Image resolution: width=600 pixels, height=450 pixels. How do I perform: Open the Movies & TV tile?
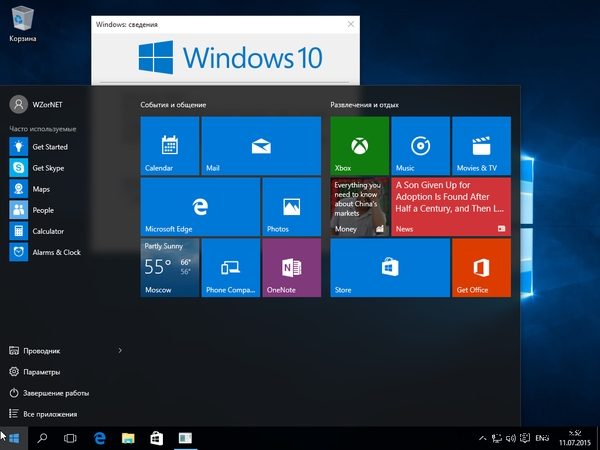(x=481, y=146)
